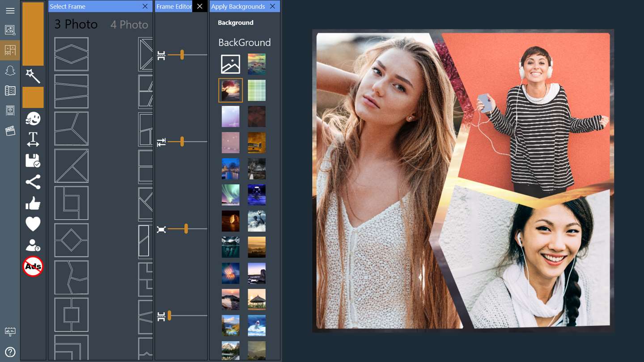The image size is (644, 362).
Task: Open the hamburger menu
Action: pyautogui.click(x=10, y=11)
